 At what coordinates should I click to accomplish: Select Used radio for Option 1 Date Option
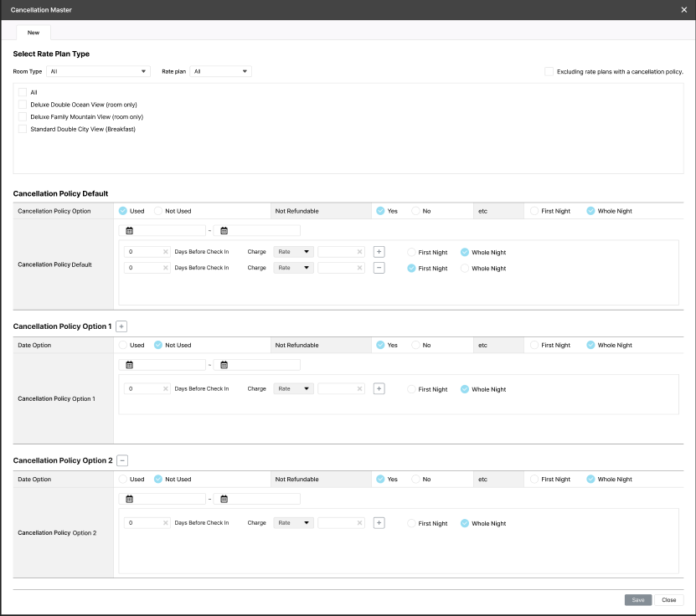click(x=123, y=345)
